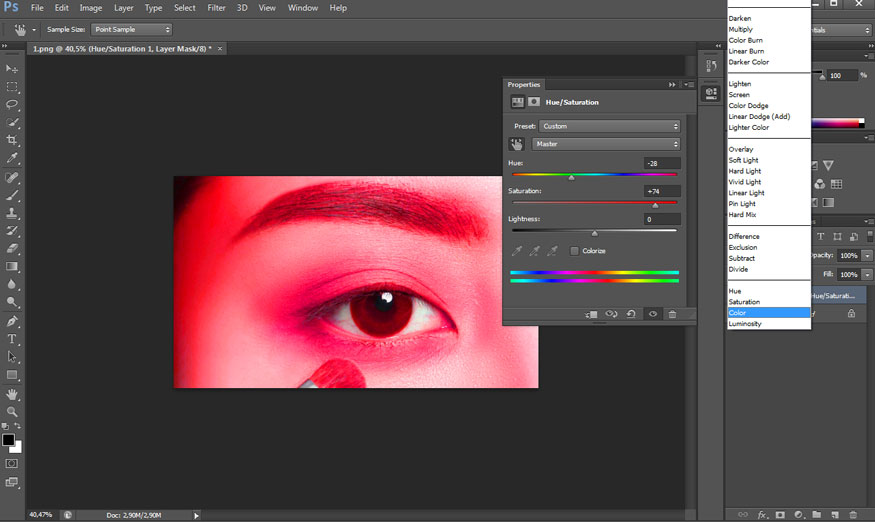Select the Clone Stamp tool
Image resolution: width=875 pixels, height=522 pixels.
coord(12,213)
